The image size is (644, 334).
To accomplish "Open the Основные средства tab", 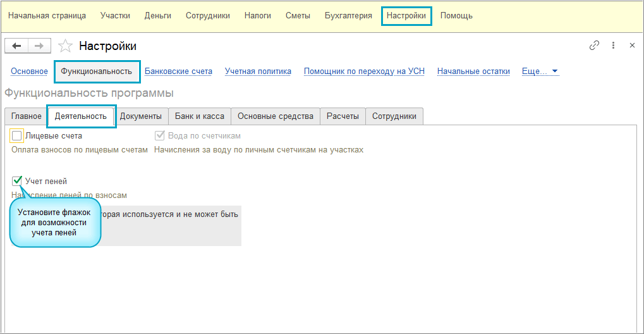I will (x=275, y=116).
